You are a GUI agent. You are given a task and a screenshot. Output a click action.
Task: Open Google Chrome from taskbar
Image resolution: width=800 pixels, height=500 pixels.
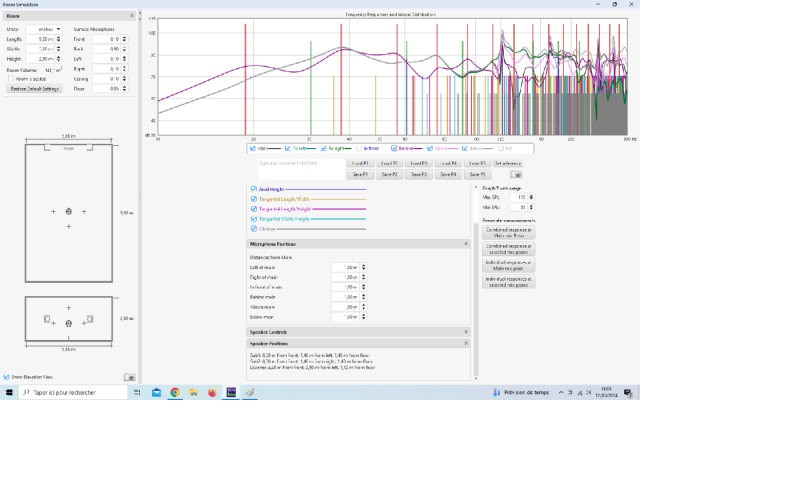[x=175, y=392]
